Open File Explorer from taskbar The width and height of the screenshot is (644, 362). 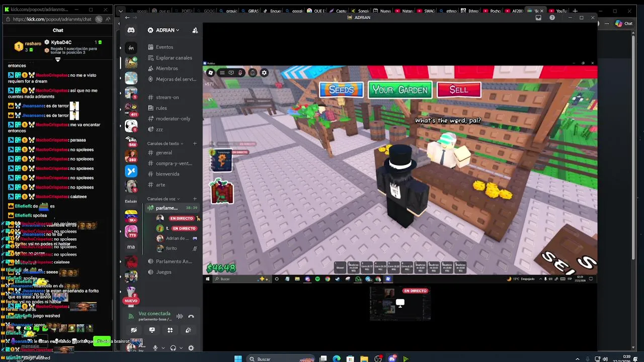tap(364, 358)
